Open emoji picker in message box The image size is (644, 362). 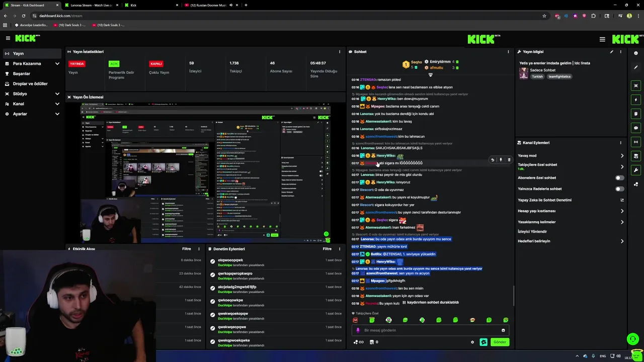(503, 330)
